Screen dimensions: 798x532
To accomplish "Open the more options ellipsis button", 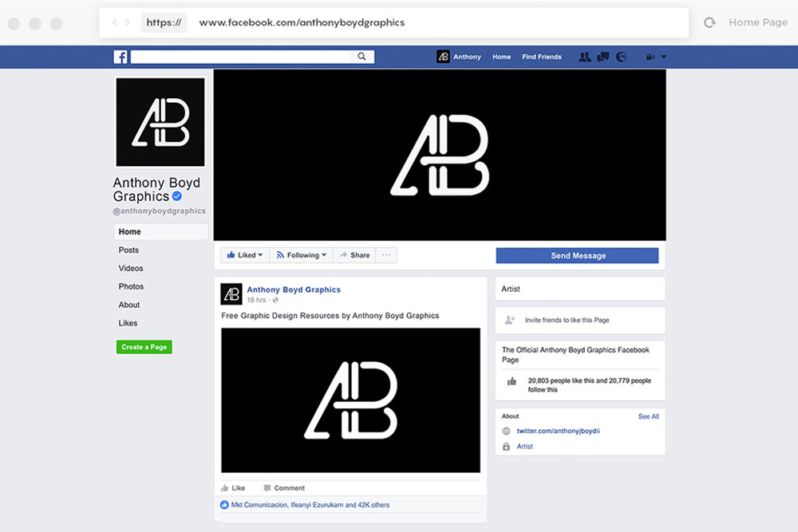I will (x=386, y=255).
